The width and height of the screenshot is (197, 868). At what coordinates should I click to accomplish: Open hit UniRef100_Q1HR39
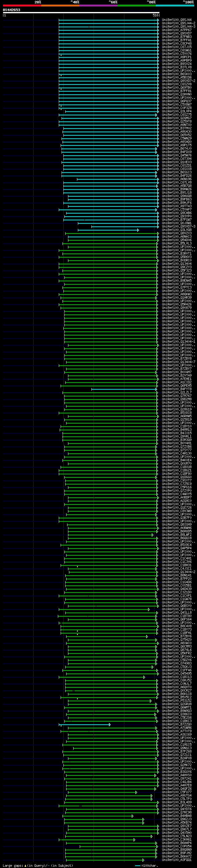(176, 297)
